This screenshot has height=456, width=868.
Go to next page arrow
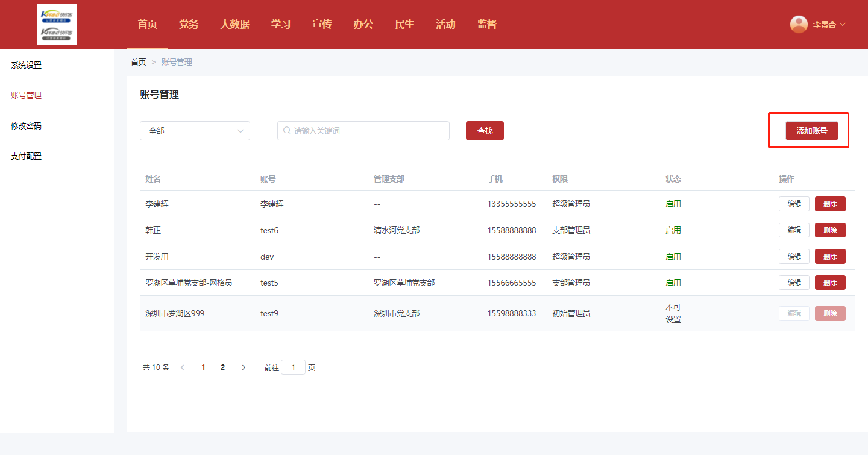pos(244,367)
